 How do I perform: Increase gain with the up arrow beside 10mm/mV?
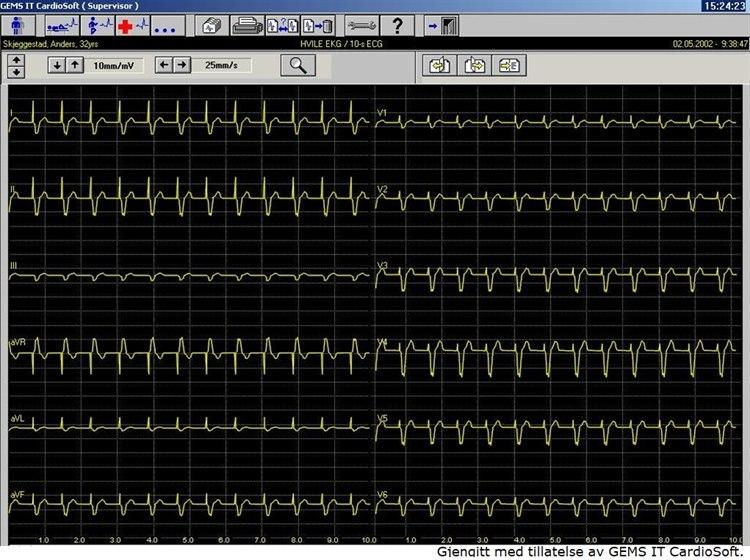(x=75, y=65)
